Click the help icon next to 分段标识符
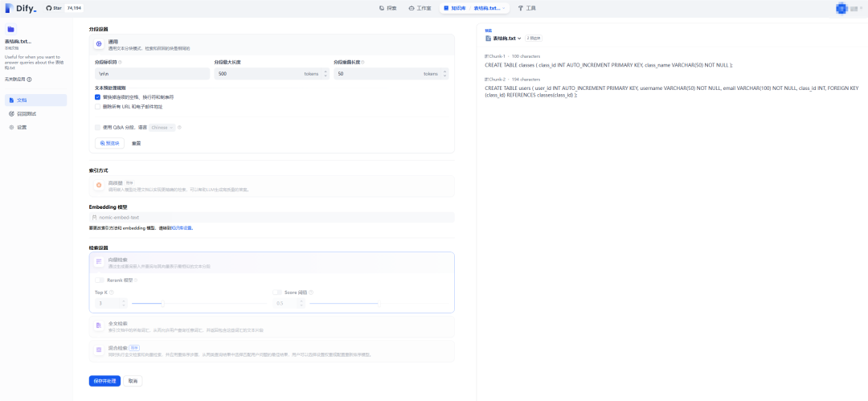 [x=120, y=62]
